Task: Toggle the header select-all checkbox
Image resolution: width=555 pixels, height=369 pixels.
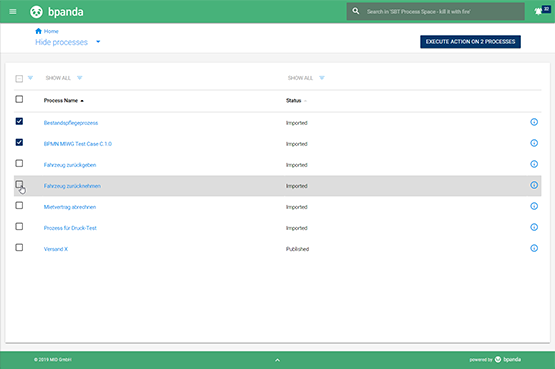Action: tap(19, 99)
